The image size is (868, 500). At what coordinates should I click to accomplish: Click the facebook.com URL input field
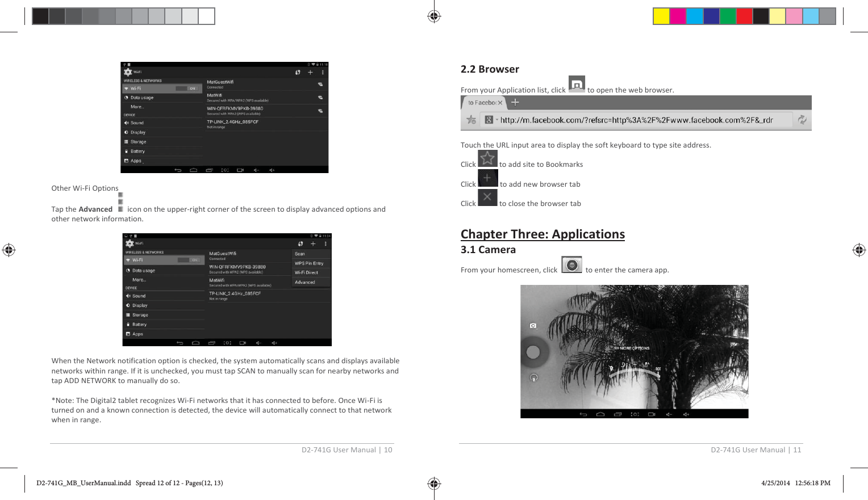pyautogui.click(x=636, y=120)
